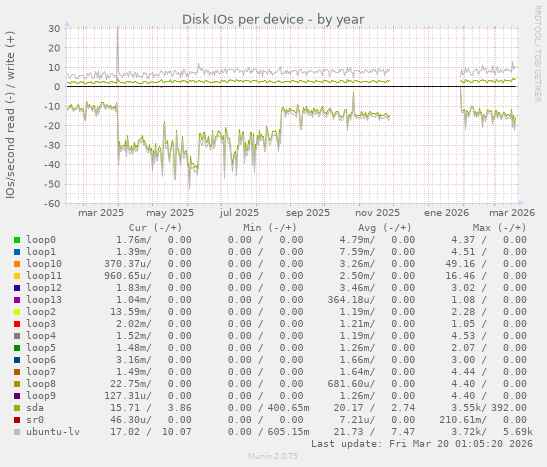547x467 pixels.
Task: Click the sda olive color swatch
Action: point(17,408)
